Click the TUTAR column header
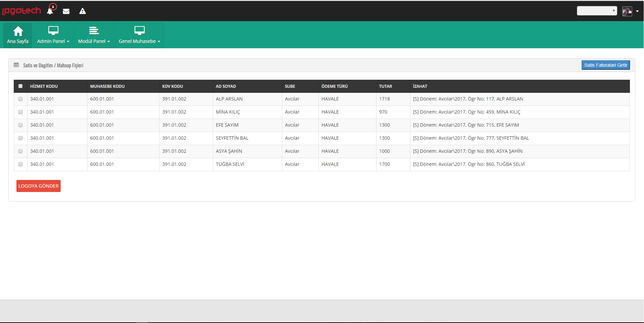Viewport: 644px width, 323px height. (386, 86)
